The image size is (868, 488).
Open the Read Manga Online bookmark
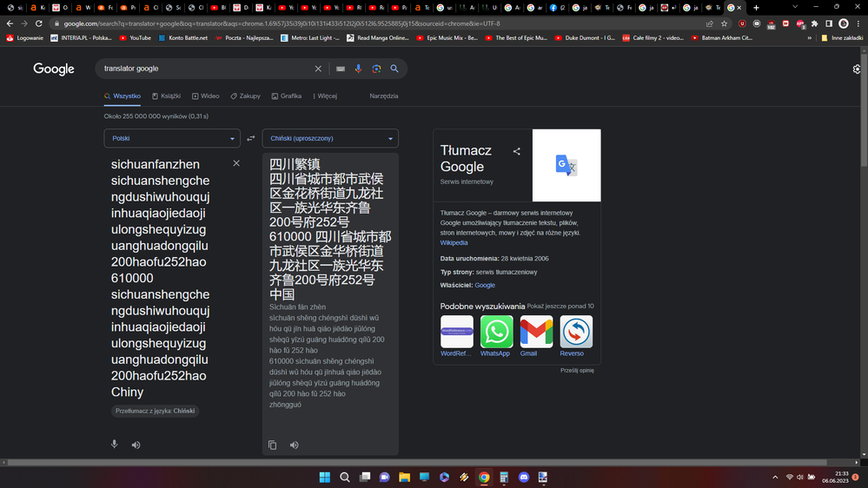pos(378,38)
